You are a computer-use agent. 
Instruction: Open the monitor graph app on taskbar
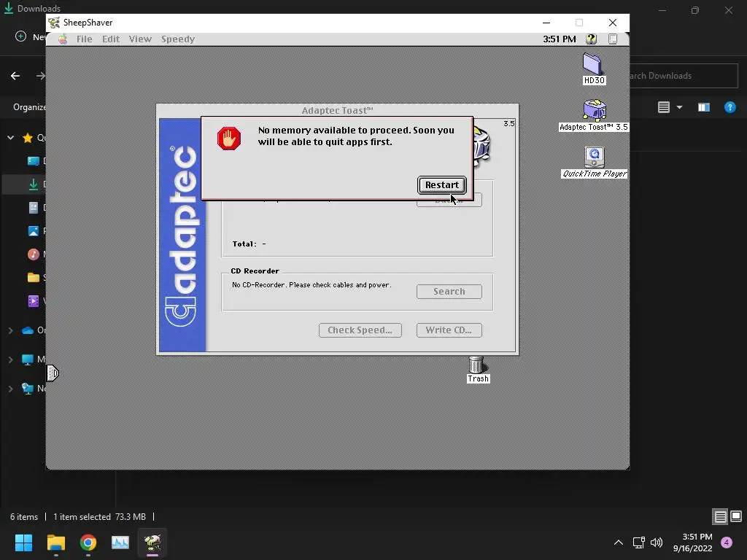120,542
